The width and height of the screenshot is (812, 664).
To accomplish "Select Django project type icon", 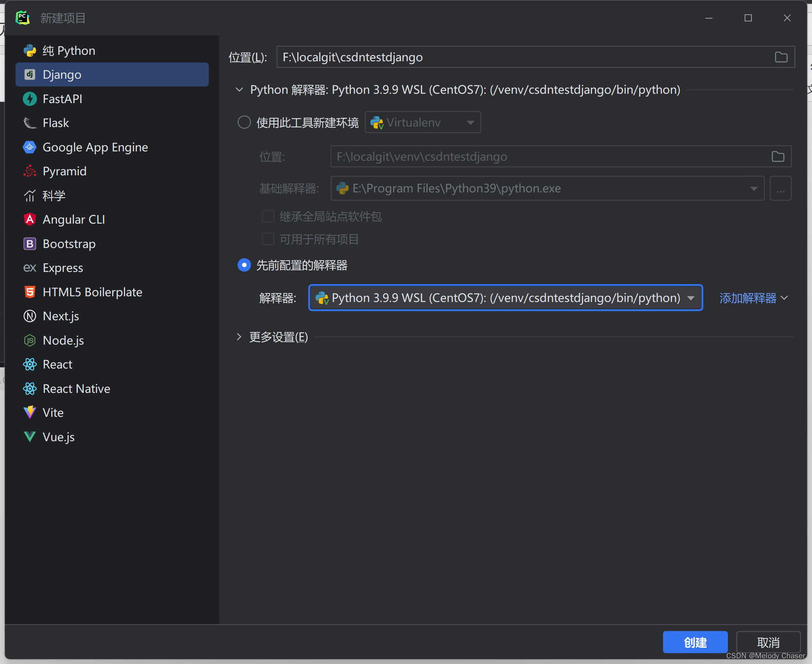I will [30, 74].
